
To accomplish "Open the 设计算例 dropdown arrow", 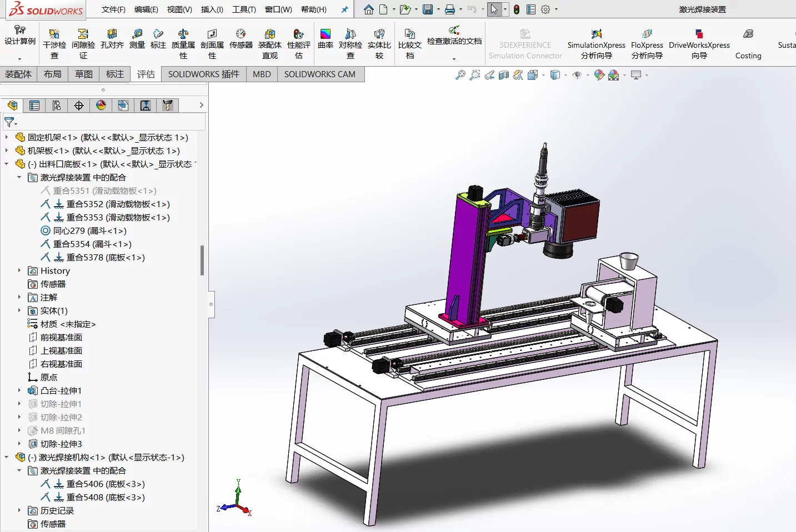I will pos(19,58).
